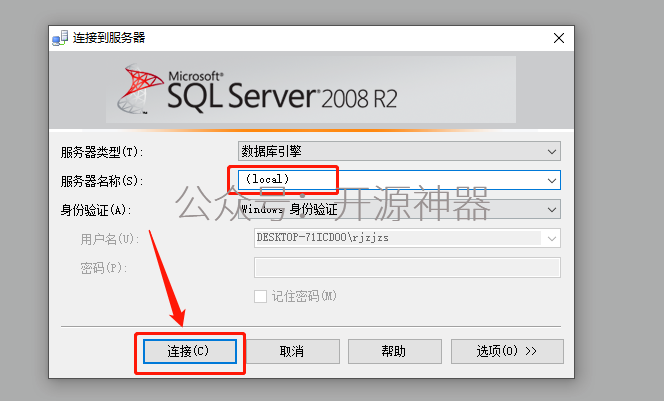This screenshot has width=664, height=401.
Task: Select the 数据库引擎 server type combo box
Action: [x=399, y=151]
